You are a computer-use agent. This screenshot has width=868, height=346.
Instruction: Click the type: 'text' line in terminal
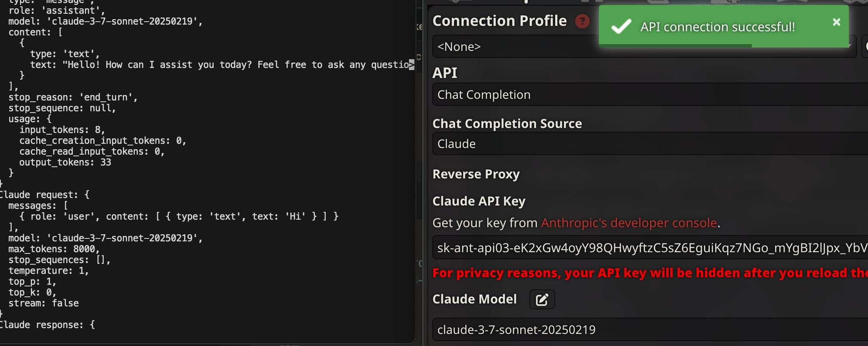[x=65, y=54]
